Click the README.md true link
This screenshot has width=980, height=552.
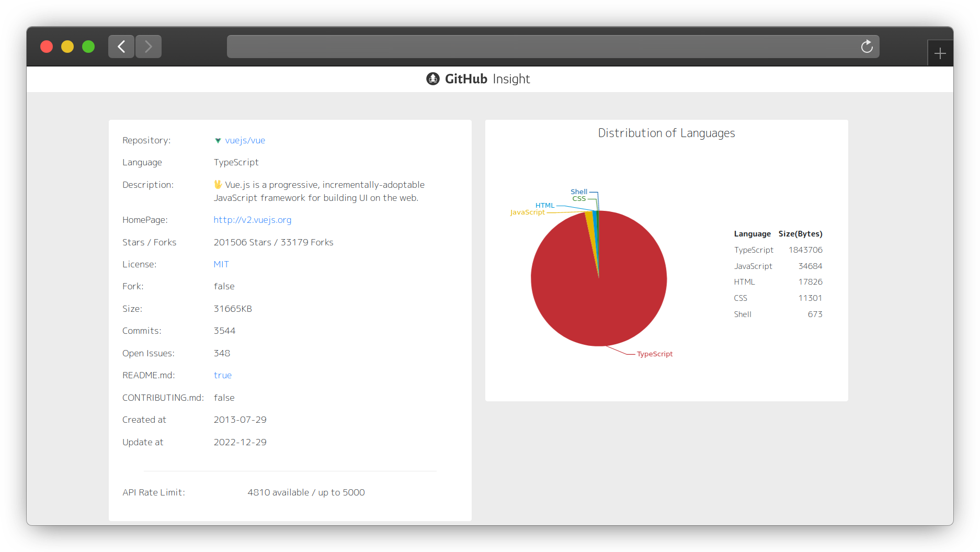(x=223, y=375)
